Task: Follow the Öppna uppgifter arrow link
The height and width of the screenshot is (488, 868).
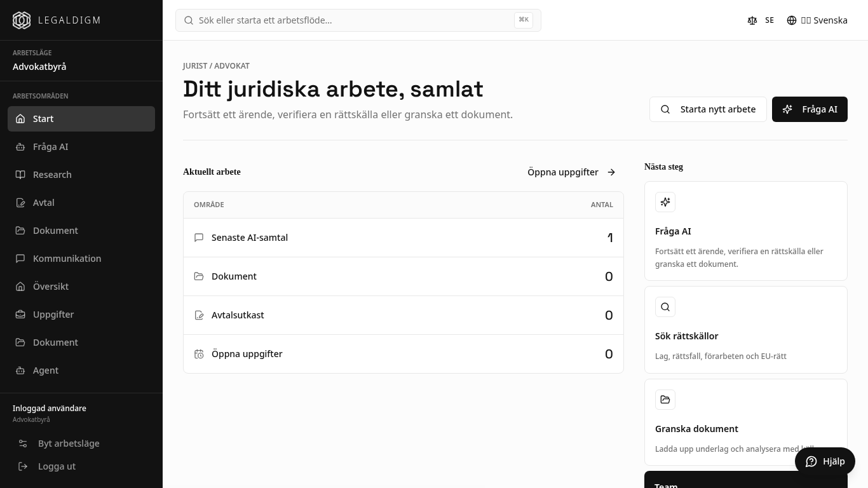Action: (x=572, y=172)
